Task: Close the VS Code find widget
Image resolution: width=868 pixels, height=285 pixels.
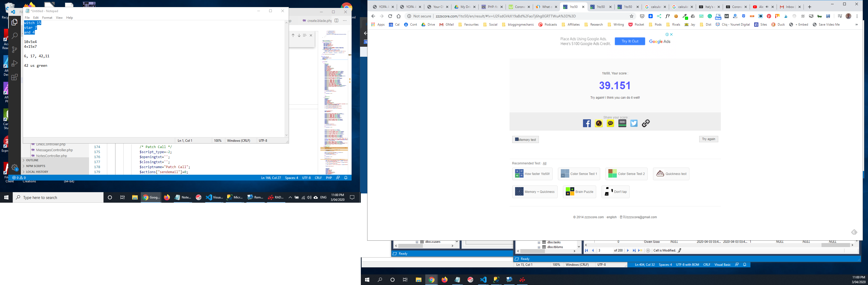Action: click(311, 35)
